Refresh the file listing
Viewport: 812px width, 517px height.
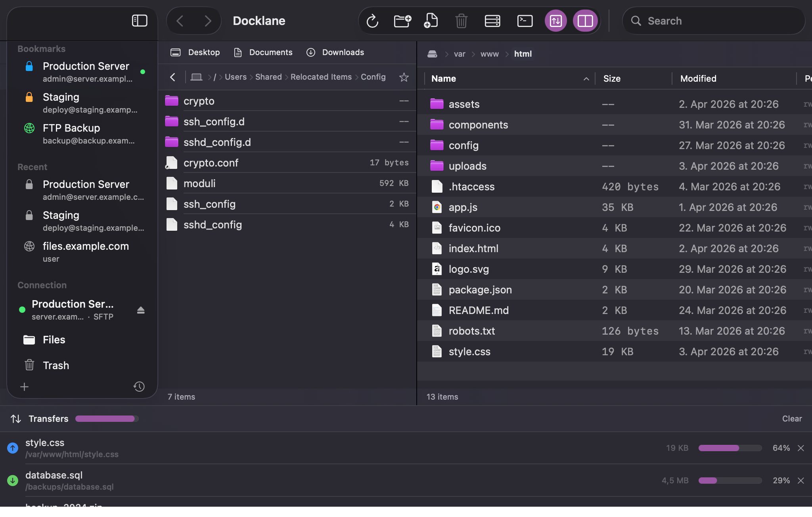coord(372,21)
